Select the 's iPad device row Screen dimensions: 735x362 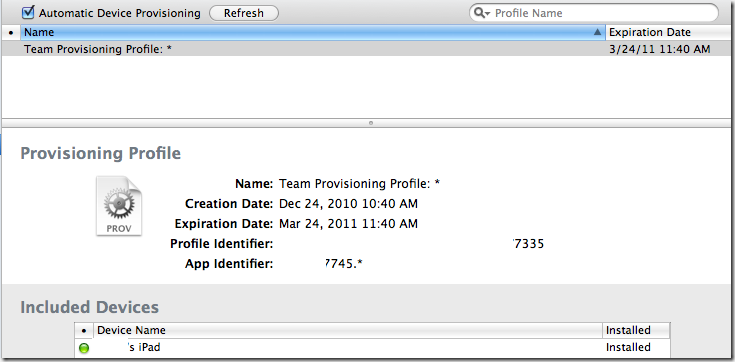click(372, 347)
